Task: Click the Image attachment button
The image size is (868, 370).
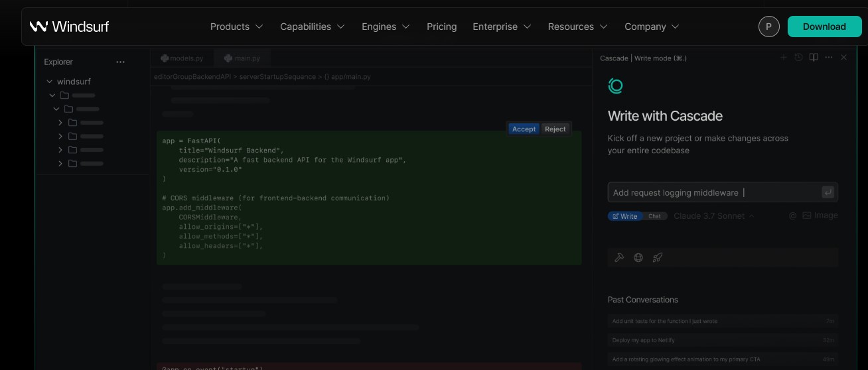Action: (x=820, y=216)
